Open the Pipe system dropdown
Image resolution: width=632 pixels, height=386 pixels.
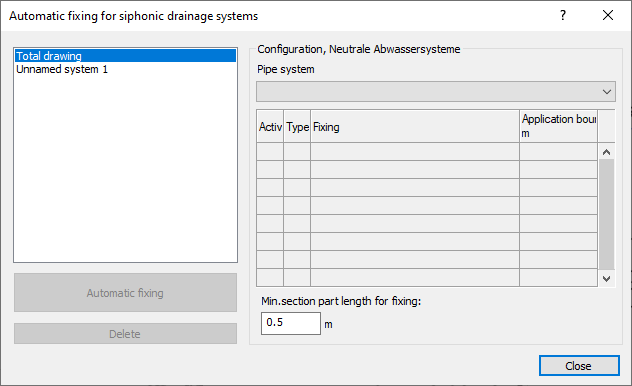pyautogui.click(x=436, y=91)
